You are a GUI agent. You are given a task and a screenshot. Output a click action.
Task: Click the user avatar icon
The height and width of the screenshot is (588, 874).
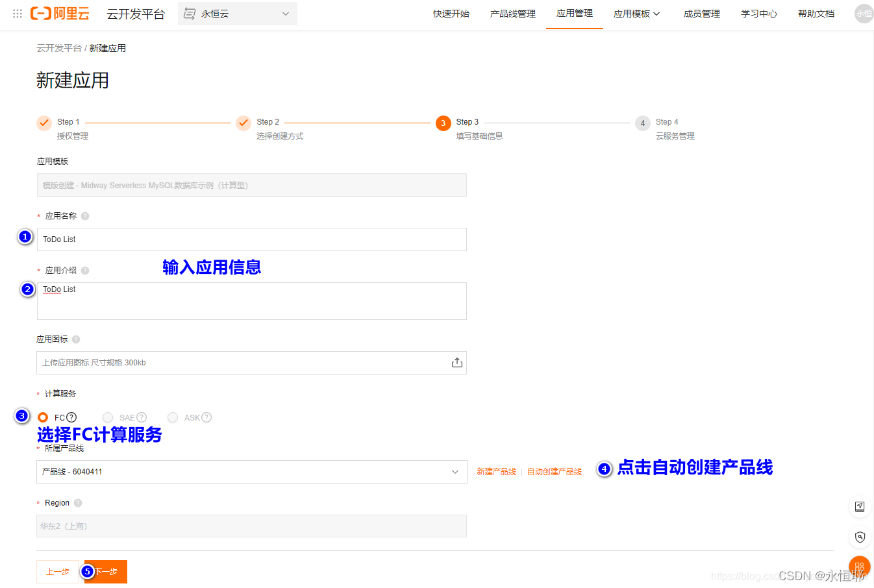pos(864,14)
